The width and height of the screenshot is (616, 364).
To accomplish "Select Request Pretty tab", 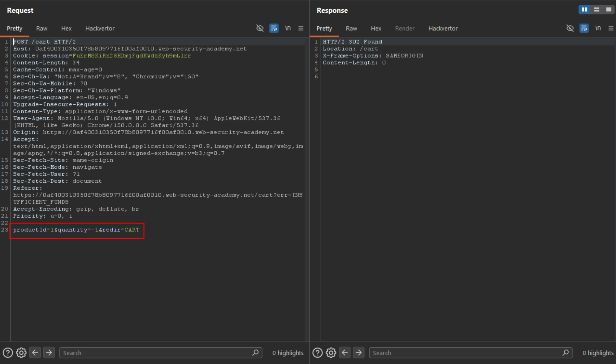I will pyautogui.click(x=15, y=28).
